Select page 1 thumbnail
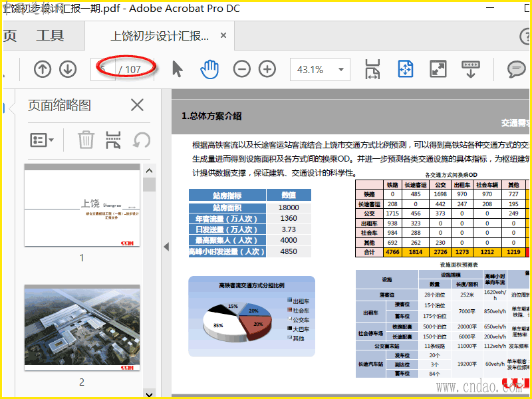 (82, 205)
